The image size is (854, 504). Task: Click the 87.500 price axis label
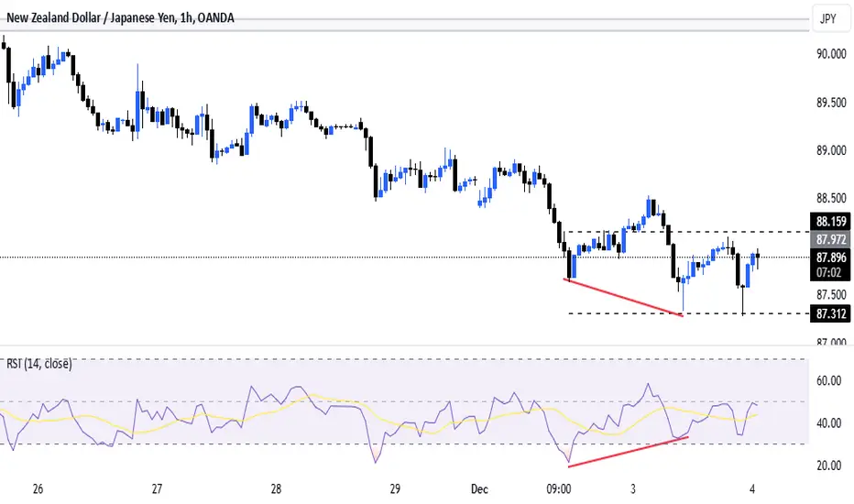[831, 295]
